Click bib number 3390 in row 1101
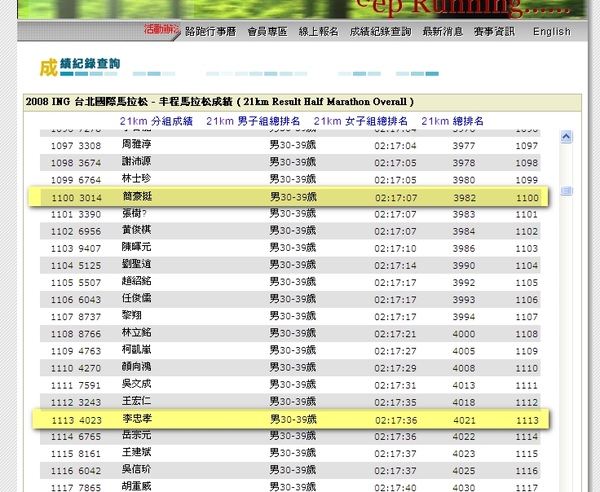 pos(90,214)
